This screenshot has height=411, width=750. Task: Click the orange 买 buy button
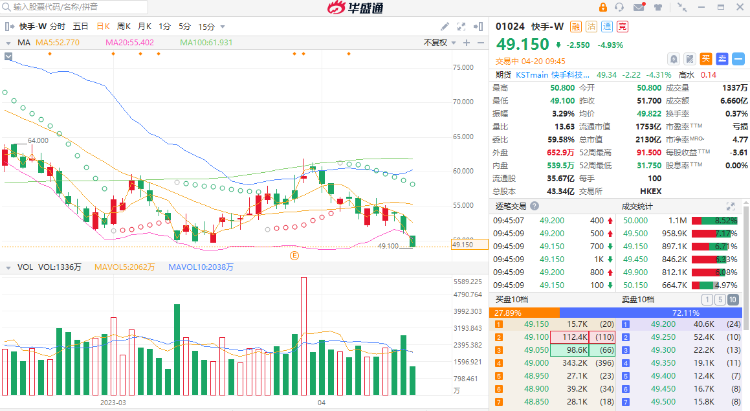click(x=706, y=59)
